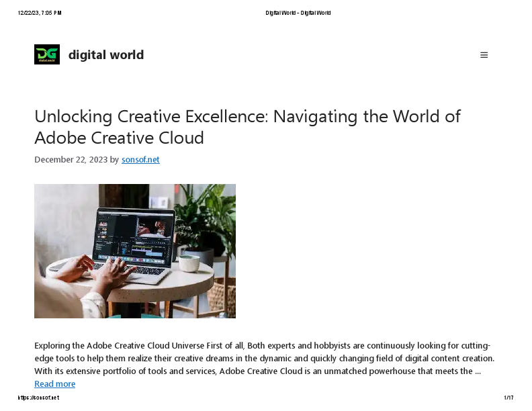Click the Read more link
This screenshot has width=532, height=411.
[x=55, y=384]
